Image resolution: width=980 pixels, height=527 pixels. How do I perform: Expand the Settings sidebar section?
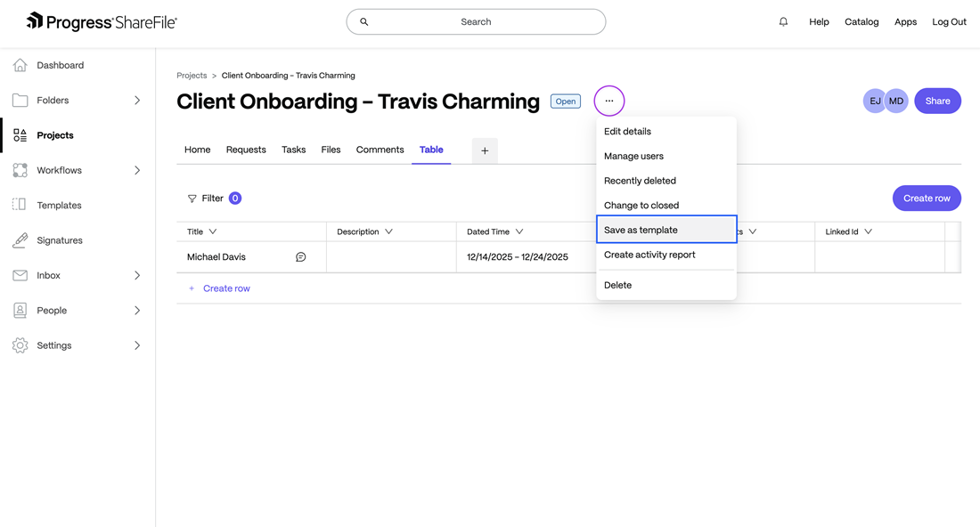pos(137,345)
